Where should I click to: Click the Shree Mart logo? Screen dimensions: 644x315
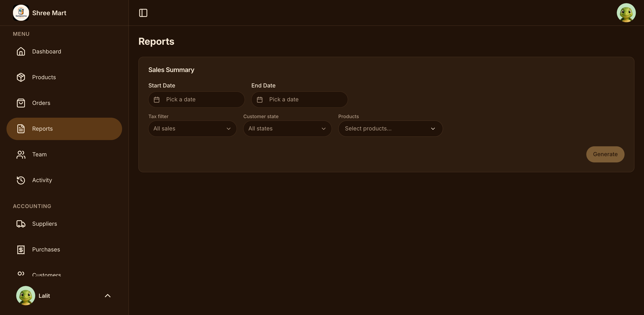[21, 13]
